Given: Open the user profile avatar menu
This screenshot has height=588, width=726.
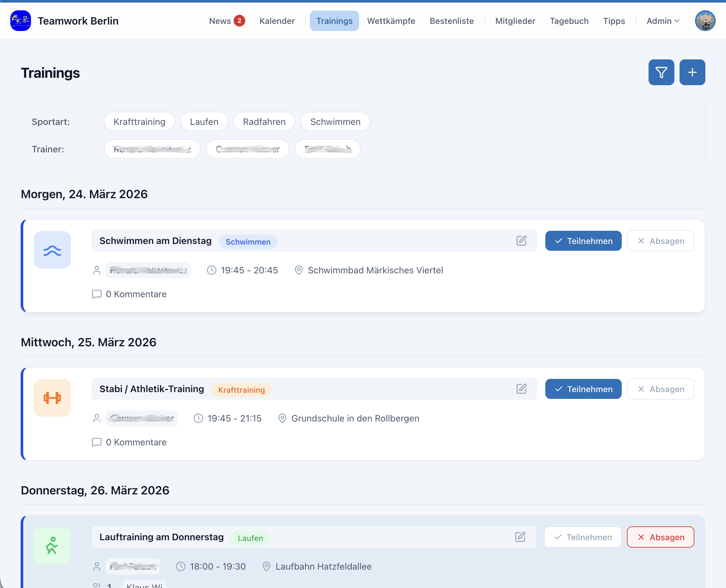Looking at the screenshot, I should click(x=705, y=21).
